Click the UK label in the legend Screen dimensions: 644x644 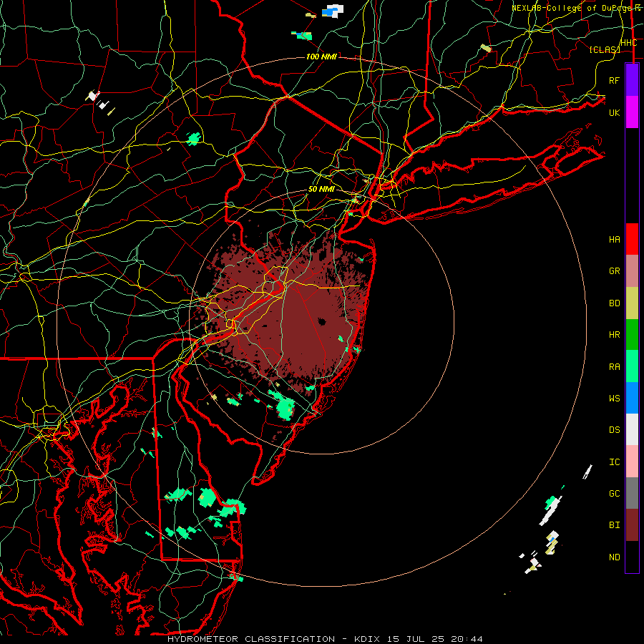point(614,112)
